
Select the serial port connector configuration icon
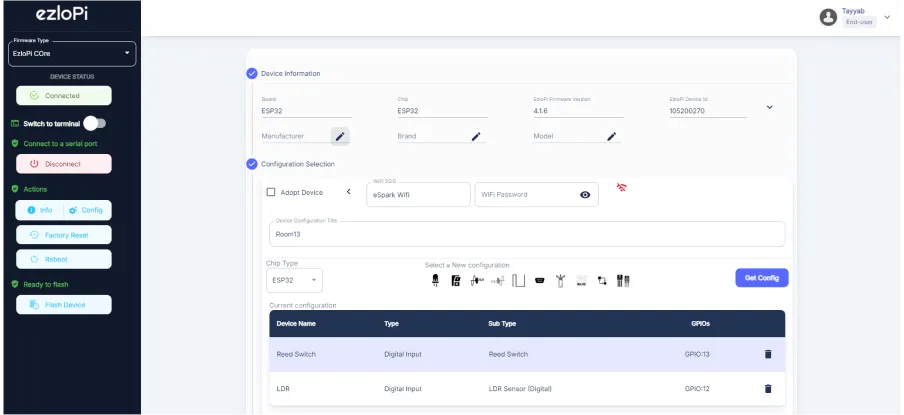click(540, 281)
